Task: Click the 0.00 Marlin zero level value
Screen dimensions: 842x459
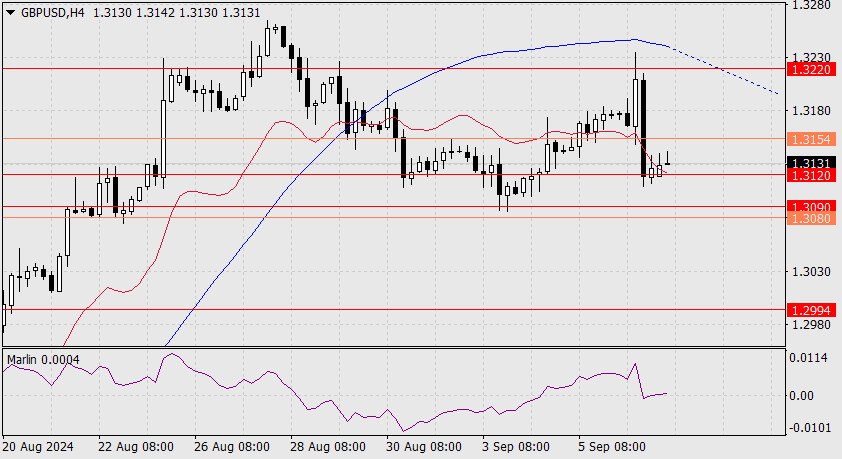Action: [802, 396]
